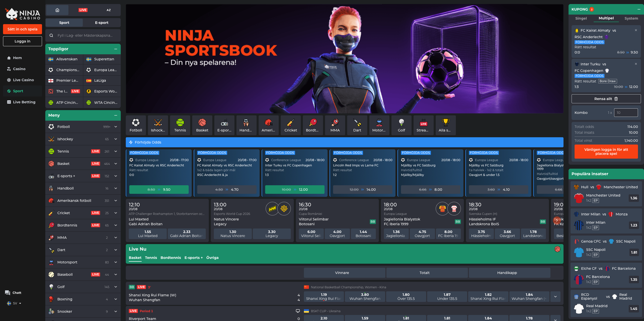The width and height of the screenshot is (644, 321).
Task: Expand the Tennis menu category
Action: coord(116,151)
